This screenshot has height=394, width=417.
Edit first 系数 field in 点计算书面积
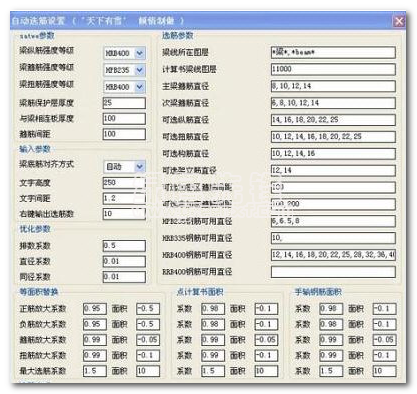tap(213, 309)
